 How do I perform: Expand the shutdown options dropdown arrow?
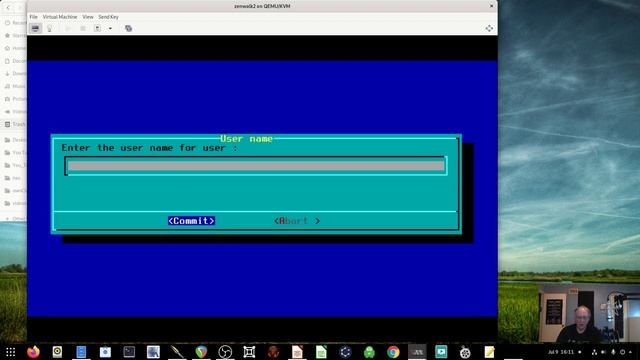click(110, 28)
